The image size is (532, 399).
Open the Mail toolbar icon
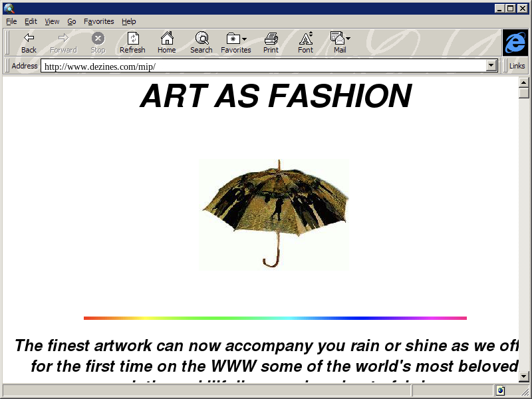[x=337, y=39]
